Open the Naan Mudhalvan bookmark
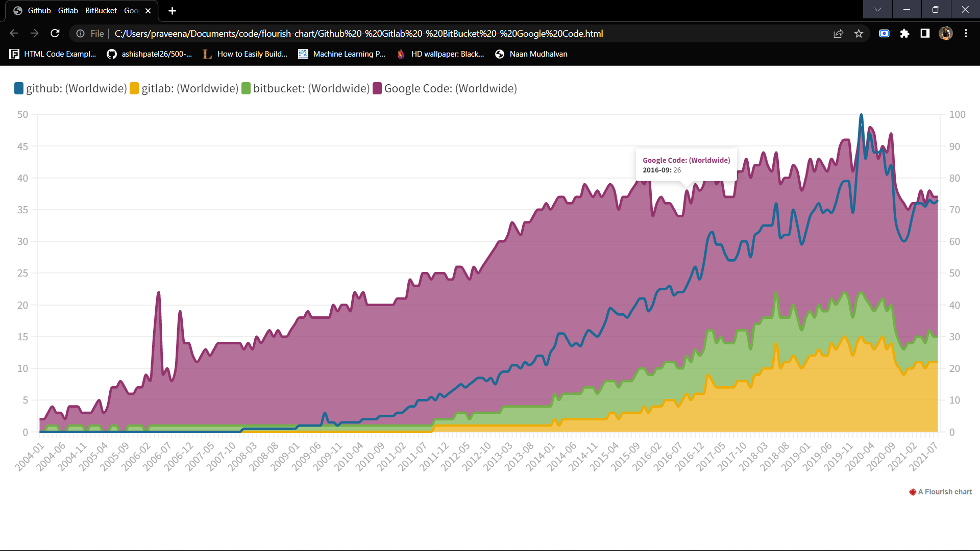This screenshot has width=980, height=551. (x=531, y=54)
